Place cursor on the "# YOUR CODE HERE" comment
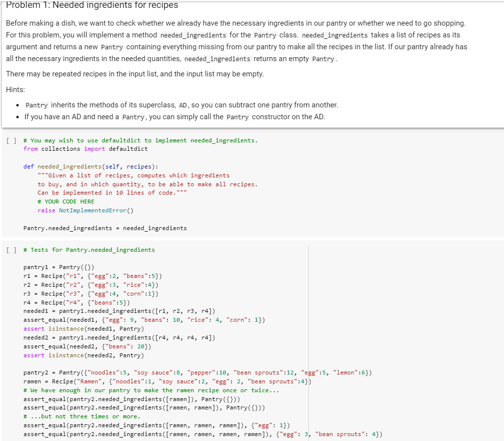Viewport: 504px width, 441px height. click(64, 202)
